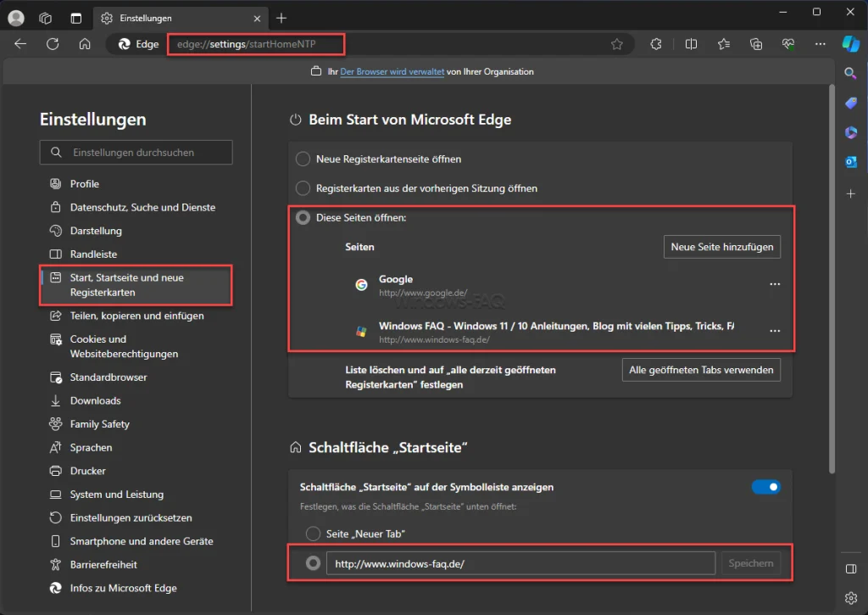Open the Extensions puzzle icon
Viewport: 868px width, 615px height.
[x=656, y=44]
